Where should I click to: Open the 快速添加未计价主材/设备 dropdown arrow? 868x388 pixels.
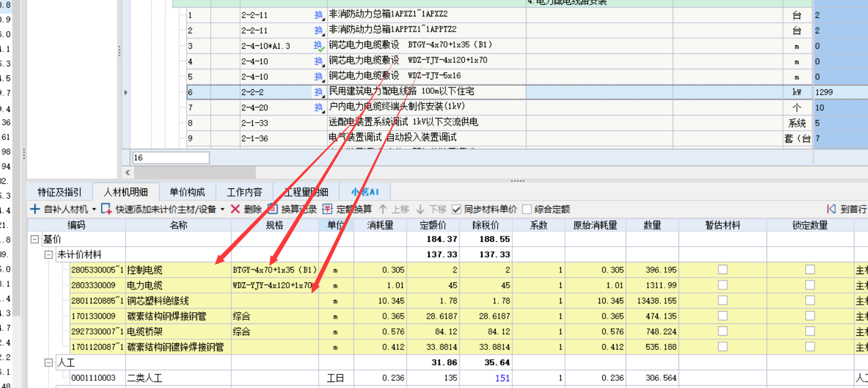222,210
